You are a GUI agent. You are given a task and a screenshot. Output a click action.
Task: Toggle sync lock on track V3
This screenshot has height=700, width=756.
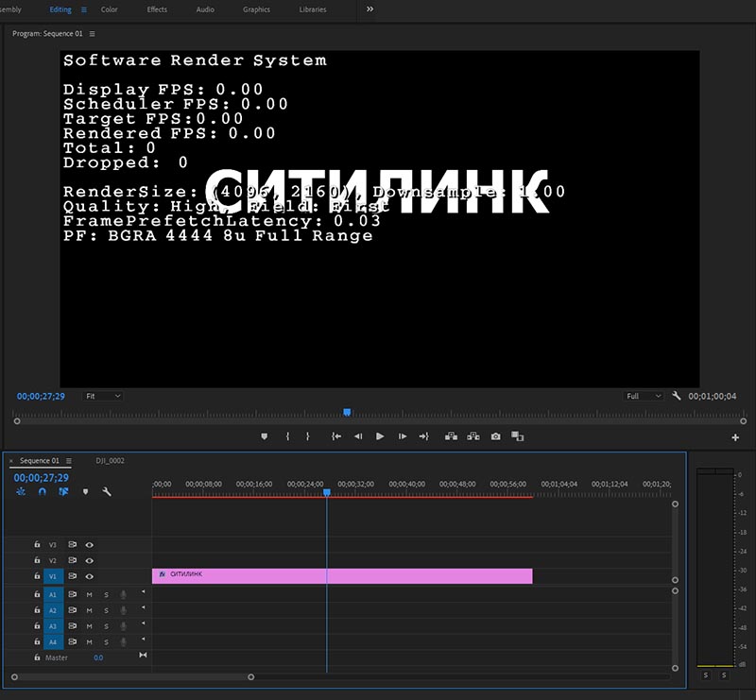click(73, 544)
